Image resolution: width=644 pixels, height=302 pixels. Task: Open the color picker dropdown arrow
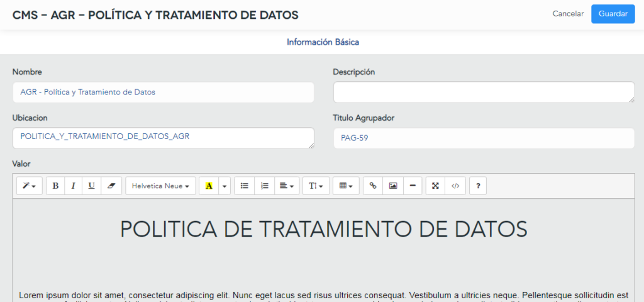pos(225,186)
